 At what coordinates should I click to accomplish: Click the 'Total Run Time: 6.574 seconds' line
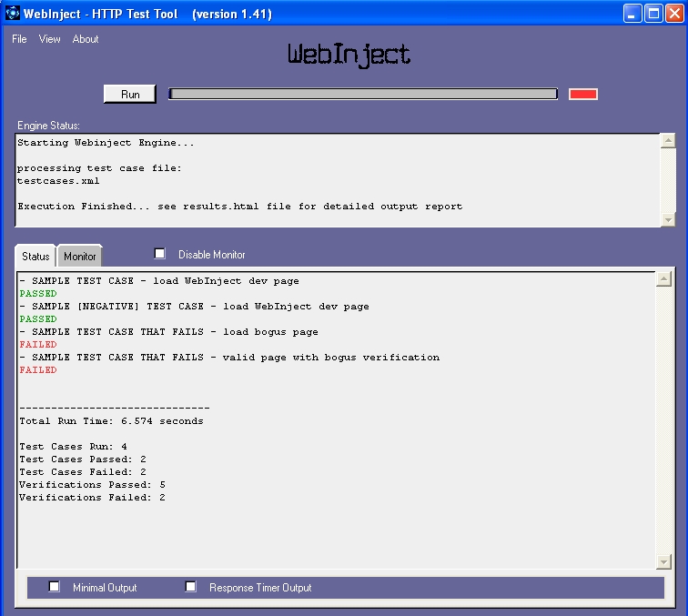111,421
